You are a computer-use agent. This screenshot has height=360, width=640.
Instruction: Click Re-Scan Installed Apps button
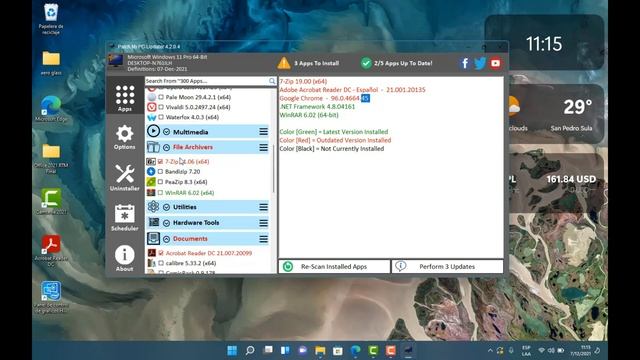pyautogui.click(x=334, y=267)
